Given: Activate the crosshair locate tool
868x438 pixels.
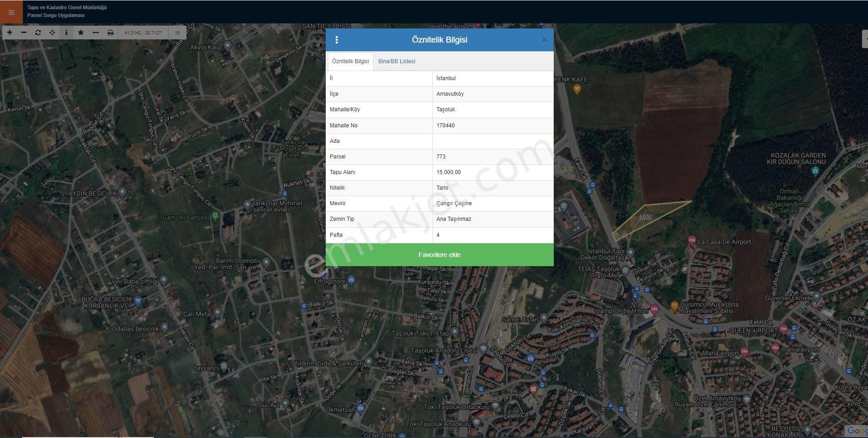Looking at the screenshot, I should (52, 33).
